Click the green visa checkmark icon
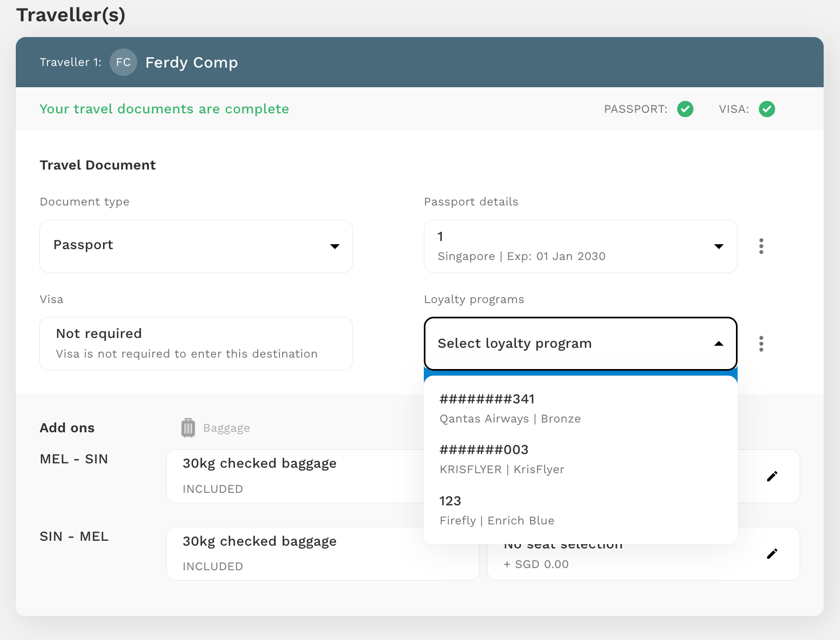The height and width of the screenshot is (640, 840). tap(767, 109)
